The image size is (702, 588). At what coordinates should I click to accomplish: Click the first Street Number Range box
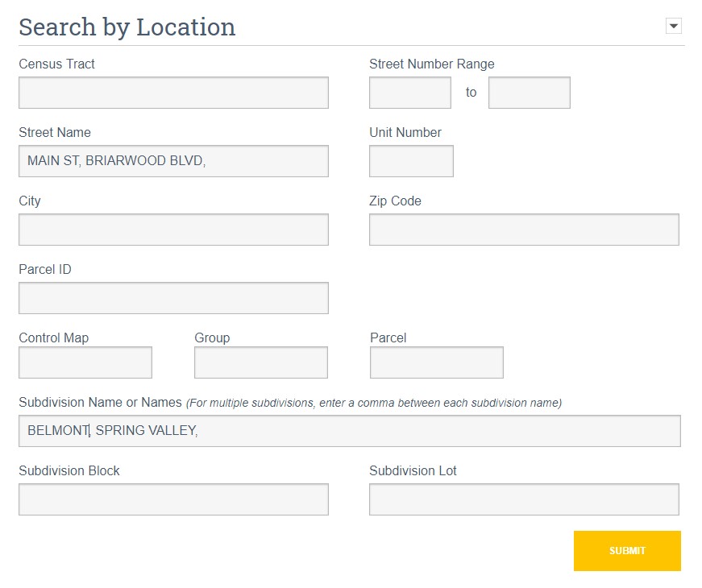[409, 92]
